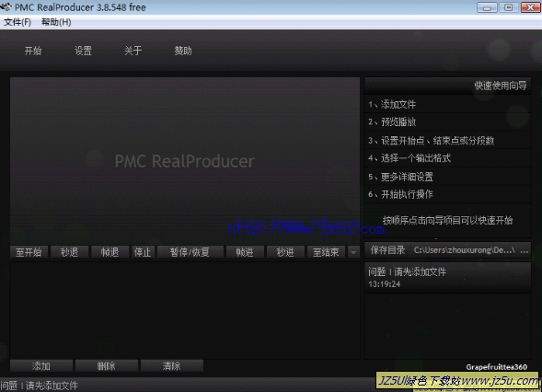Open the 帮助(H) menu
Image resolution: width=542 pixels, height=392 pixels.
click(56, 22)
